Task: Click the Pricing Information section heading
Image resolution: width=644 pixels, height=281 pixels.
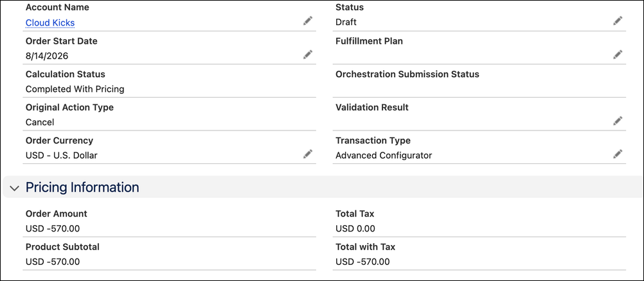Action: tap(82, 187)
